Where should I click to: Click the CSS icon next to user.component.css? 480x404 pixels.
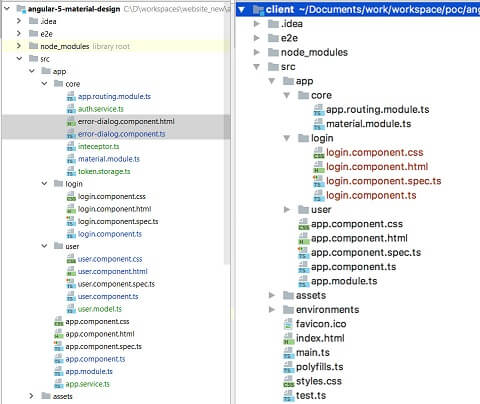tap(71, 259)
